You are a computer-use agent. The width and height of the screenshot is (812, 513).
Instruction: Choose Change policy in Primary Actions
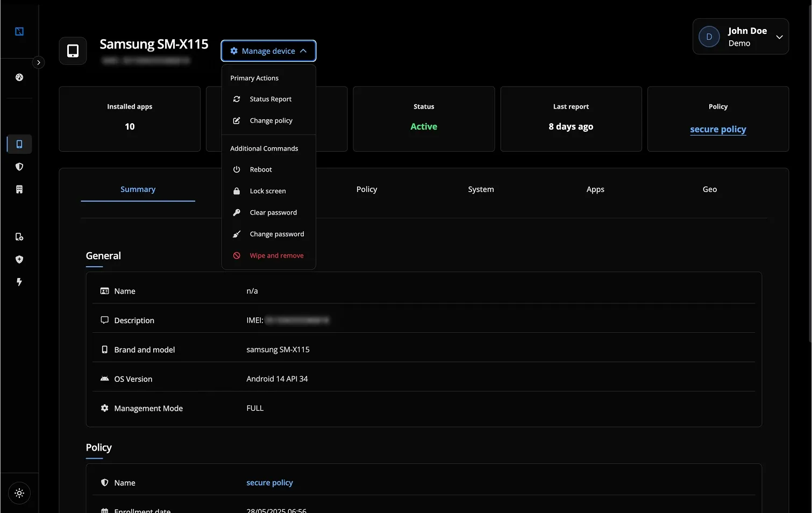point(270,120)
